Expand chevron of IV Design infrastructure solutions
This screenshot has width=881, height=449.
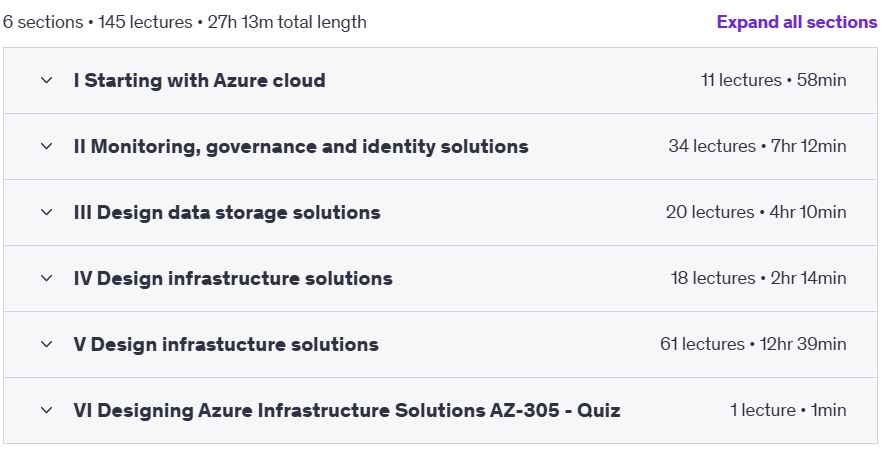point(47,278)
